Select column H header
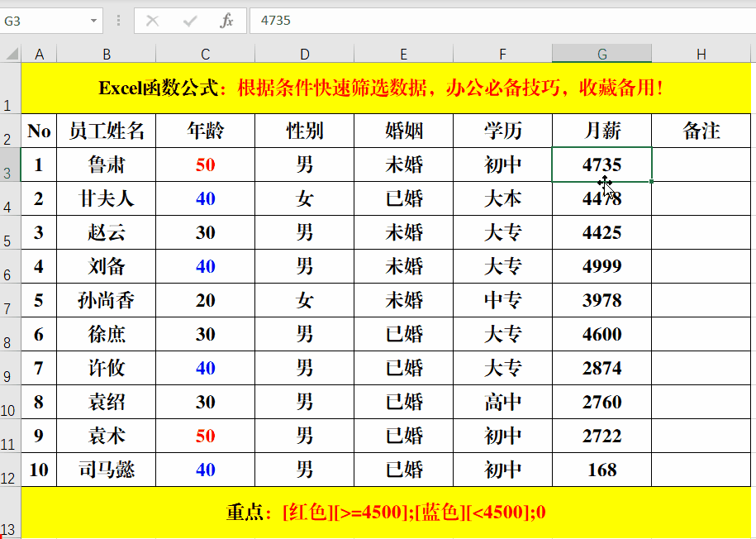 701,54
